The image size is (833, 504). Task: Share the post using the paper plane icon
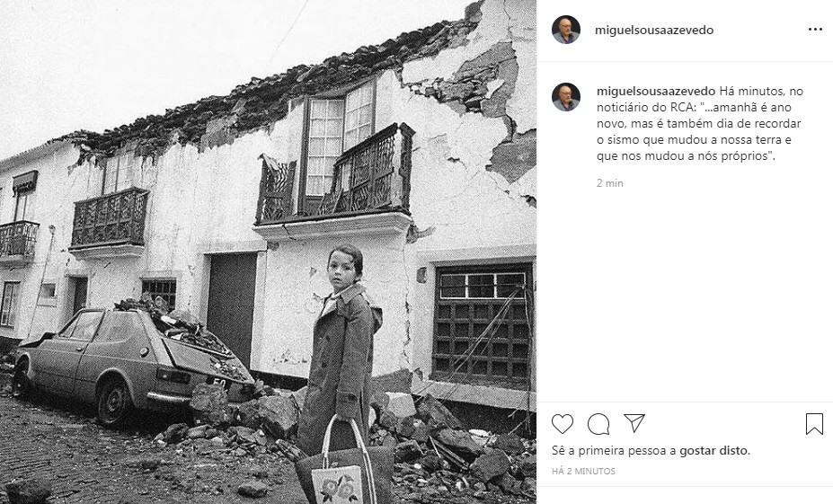634,423
